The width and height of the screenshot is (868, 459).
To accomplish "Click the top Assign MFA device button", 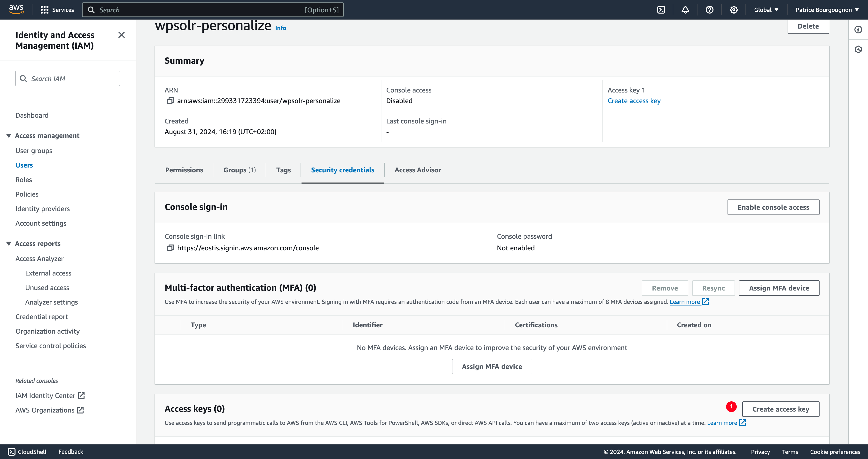I will point(779,288).
